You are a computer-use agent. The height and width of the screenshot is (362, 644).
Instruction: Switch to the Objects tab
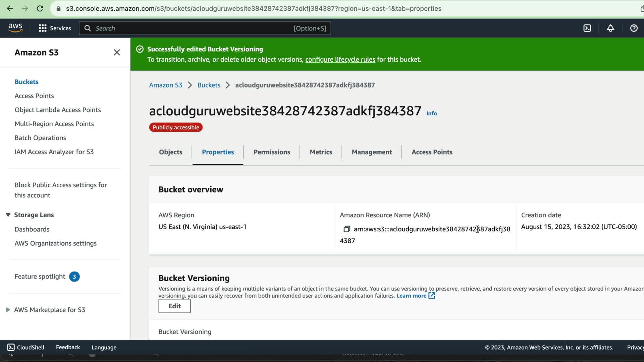170,152
